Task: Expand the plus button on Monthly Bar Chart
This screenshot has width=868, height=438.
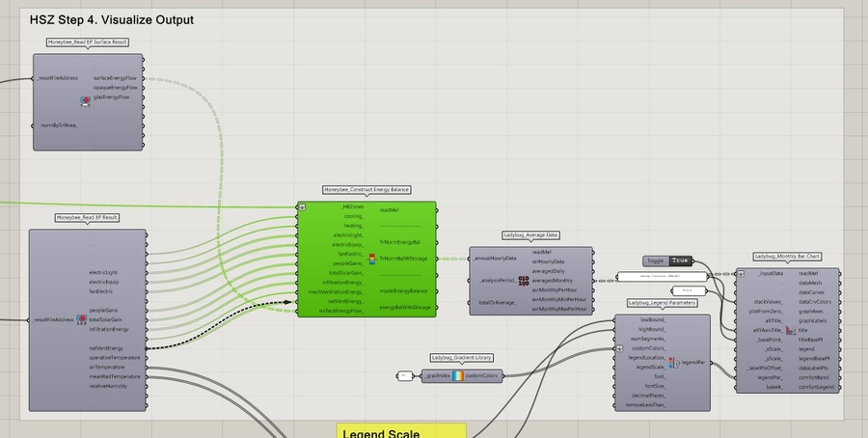Action: click(x=739, y=273)
